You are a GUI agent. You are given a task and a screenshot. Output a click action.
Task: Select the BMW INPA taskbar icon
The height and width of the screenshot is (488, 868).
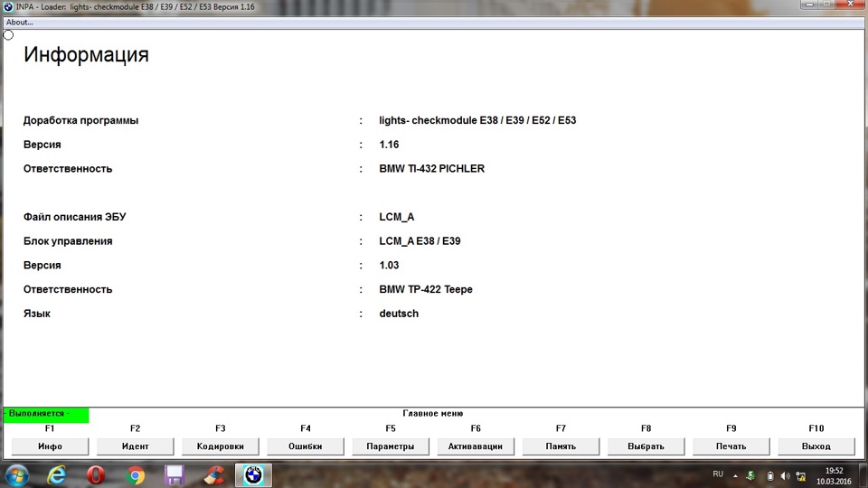pyautogui.click(x=253, y=475)
